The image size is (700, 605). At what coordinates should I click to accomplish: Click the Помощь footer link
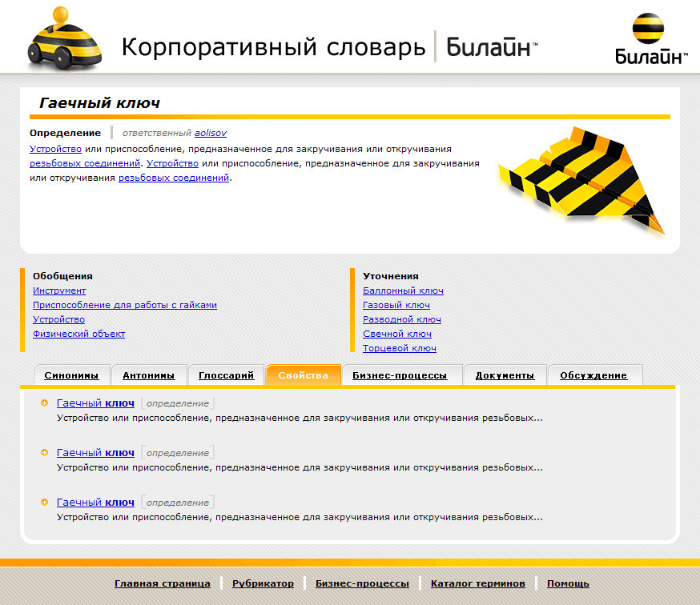pyautogui.click(x=567, y=583)
